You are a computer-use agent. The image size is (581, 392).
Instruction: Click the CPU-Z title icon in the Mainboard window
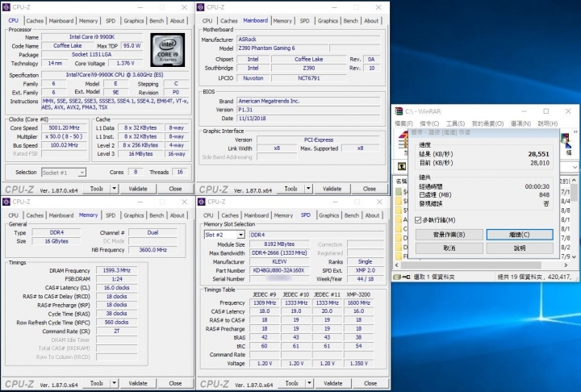200,7
